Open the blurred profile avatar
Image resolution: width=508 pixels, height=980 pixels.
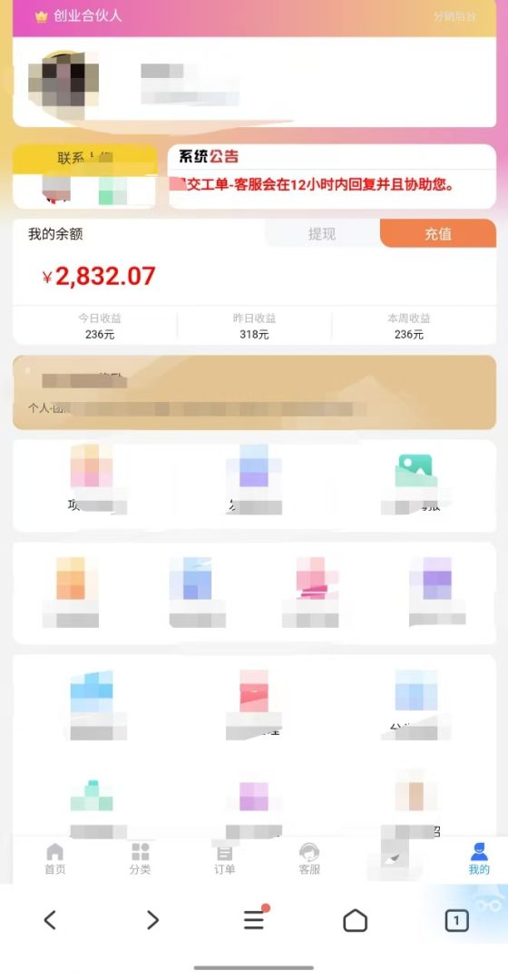[x=63, y=85]
